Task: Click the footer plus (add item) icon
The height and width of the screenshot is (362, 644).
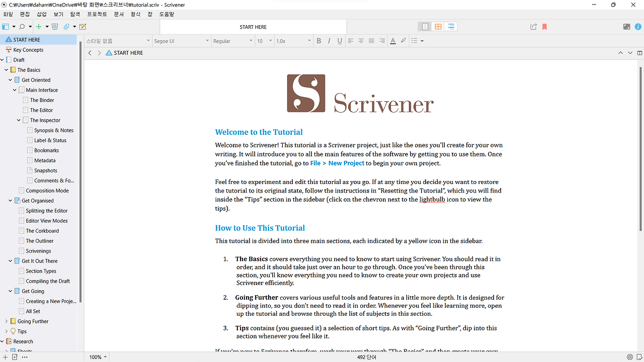Action: (5, 357)
